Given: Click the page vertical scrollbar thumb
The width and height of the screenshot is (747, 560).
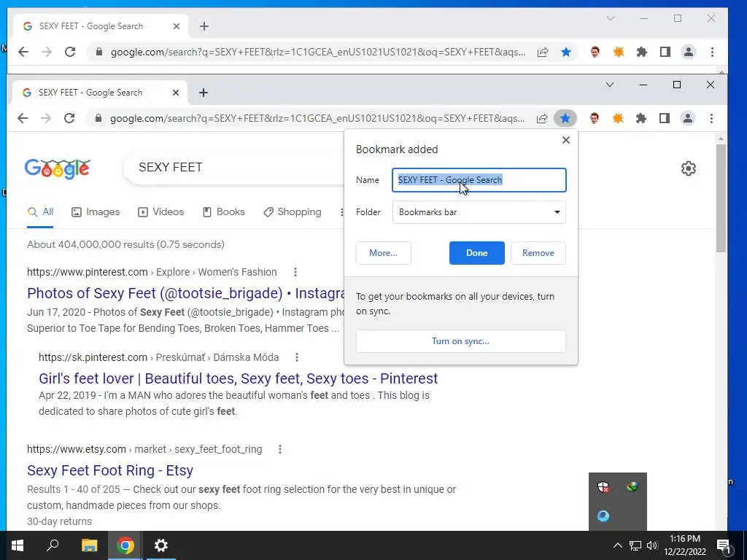Looking at the screenshot, I should pos(721,198).
